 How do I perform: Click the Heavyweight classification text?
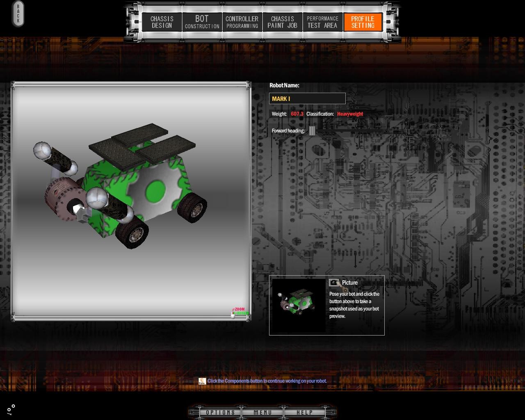[x=350, y=114]
